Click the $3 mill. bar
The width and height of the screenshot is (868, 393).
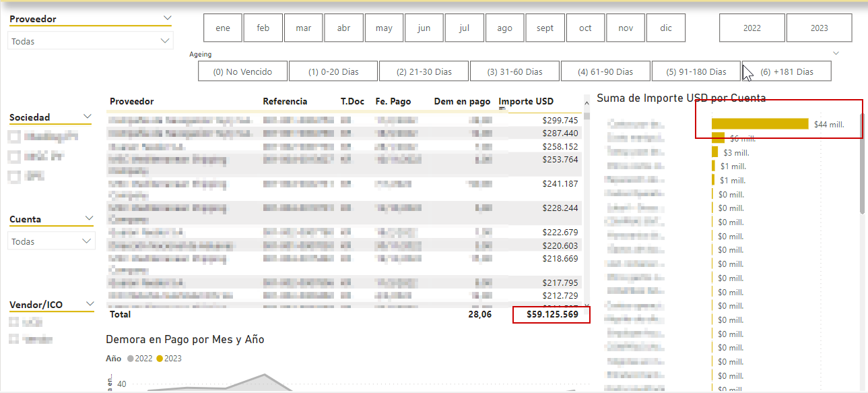click(x=714, y=152)
